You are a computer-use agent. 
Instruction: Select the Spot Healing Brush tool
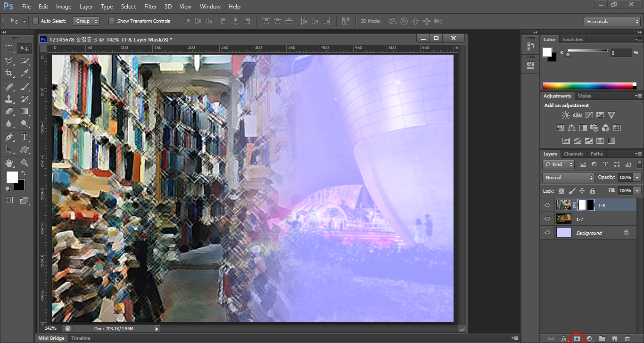coord(9,86)
